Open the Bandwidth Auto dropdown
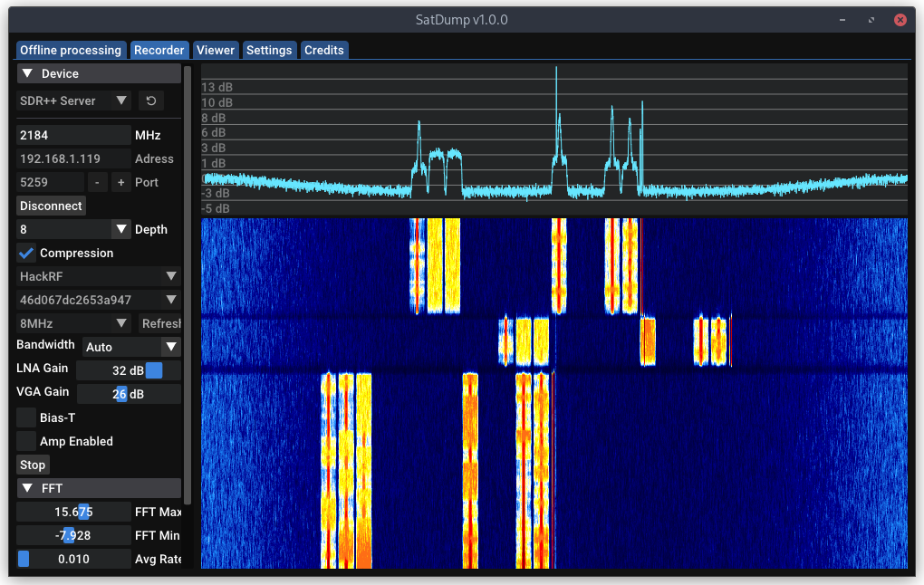The height and width of the screenshot is (585, 924). pos(131,347)
